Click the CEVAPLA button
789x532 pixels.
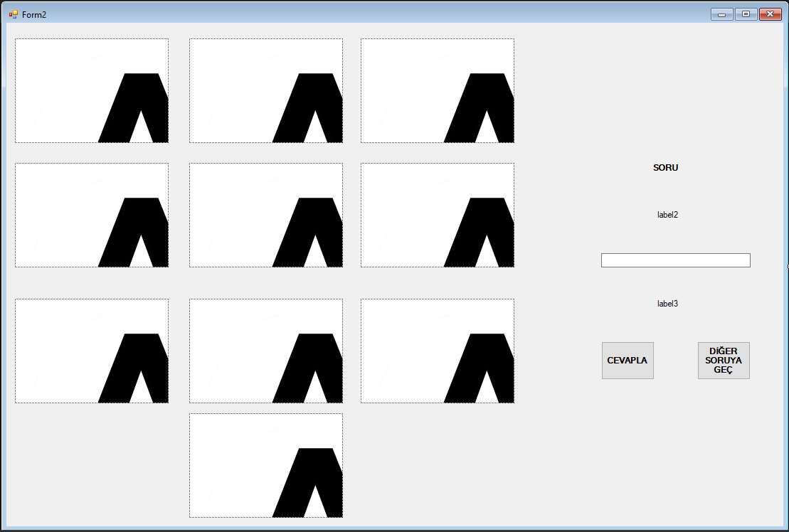tap(628, 361)
